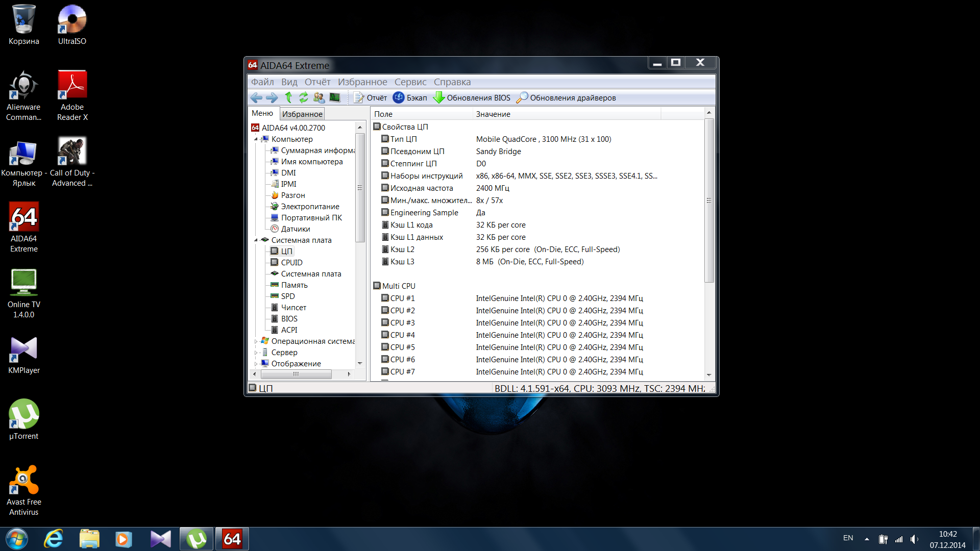The width and height of the screenshot is (980, 551).
Task: Click the tree panel horizontal scrollbar thumb
Action: [296, 374]
